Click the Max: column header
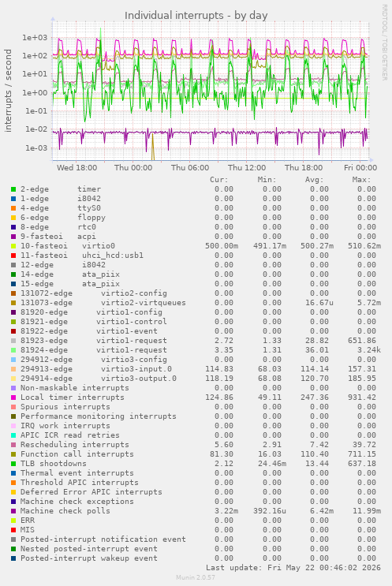 (361, 180)
